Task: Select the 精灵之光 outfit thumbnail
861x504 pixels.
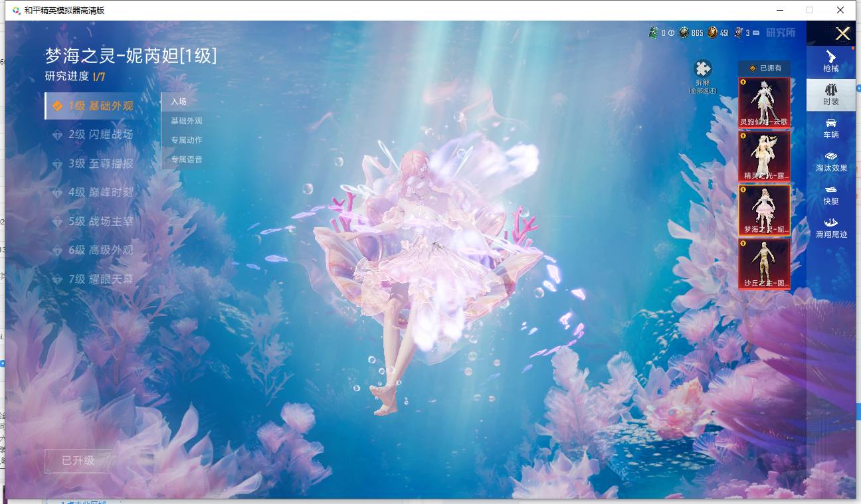Action: click(765, 156)
